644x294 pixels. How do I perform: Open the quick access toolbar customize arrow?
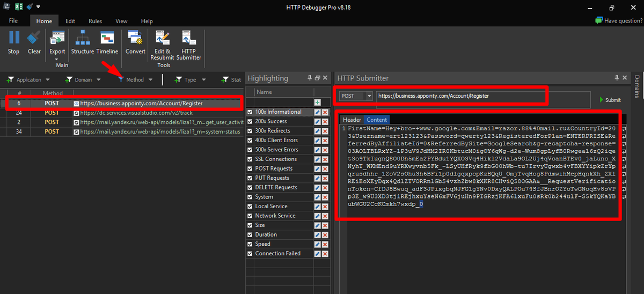pyautogui.click(x=39, y=6)
